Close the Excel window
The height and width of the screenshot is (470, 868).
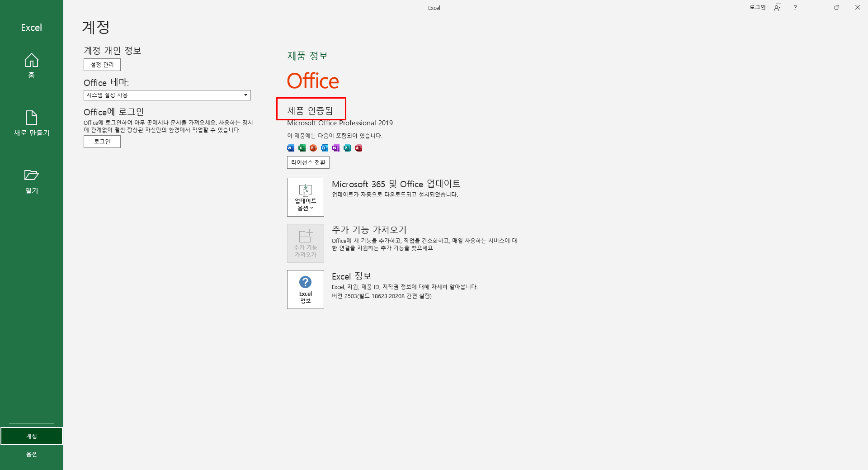[858, 7]
